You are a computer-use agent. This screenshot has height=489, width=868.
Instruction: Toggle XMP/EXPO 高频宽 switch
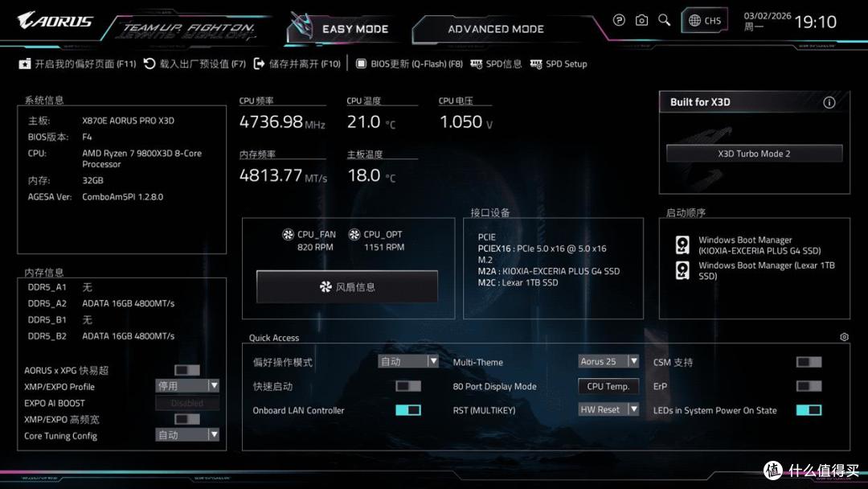(x=187, y=419)
